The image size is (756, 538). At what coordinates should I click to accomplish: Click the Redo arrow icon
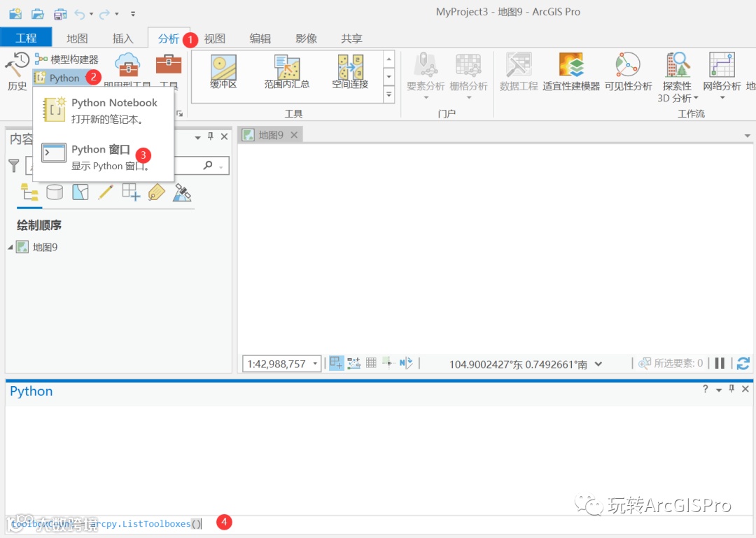coord(104,15)
